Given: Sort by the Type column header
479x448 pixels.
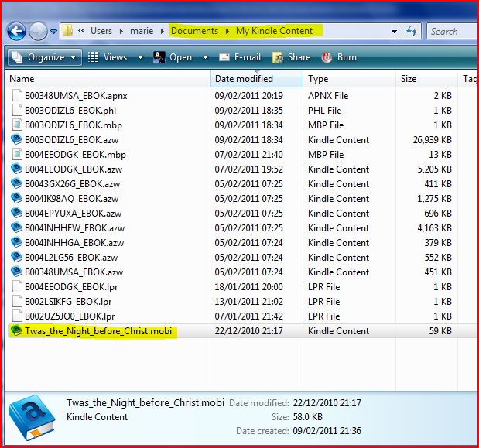Looking at the screenshot, I should pyautogui.click(x=349, y=79).
